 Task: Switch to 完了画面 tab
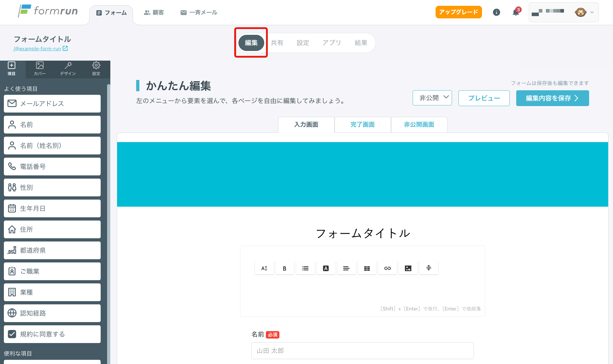coord(363,124)
